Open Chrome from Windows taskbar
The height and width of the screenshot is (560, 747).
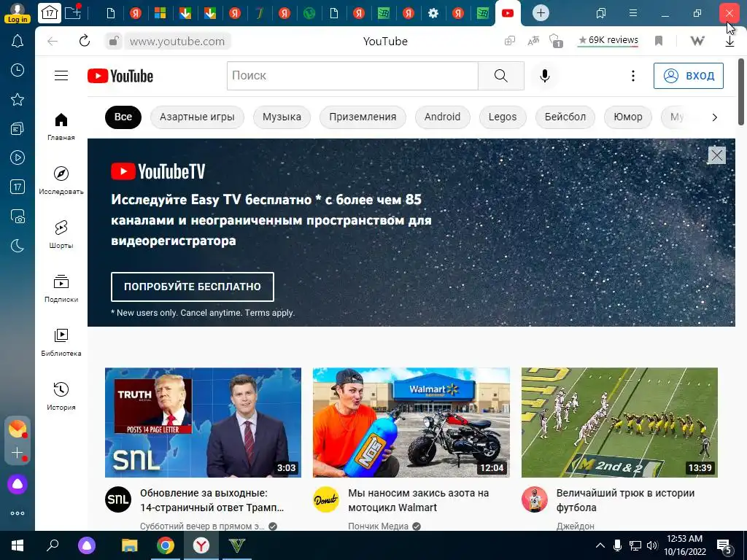pyautogui.click(x=166, y=545)
